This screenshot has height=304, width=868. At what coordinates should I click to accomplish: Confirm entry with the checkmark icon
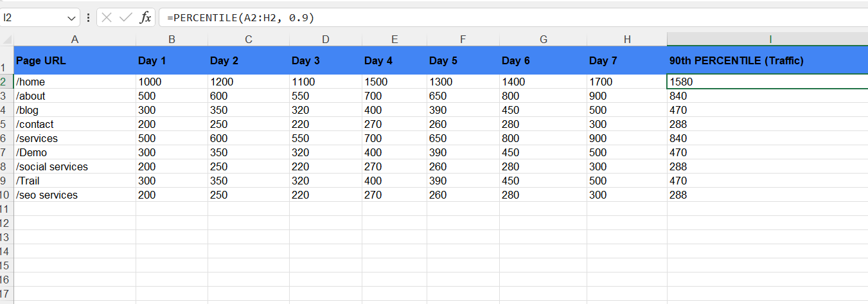pos(126,18)
